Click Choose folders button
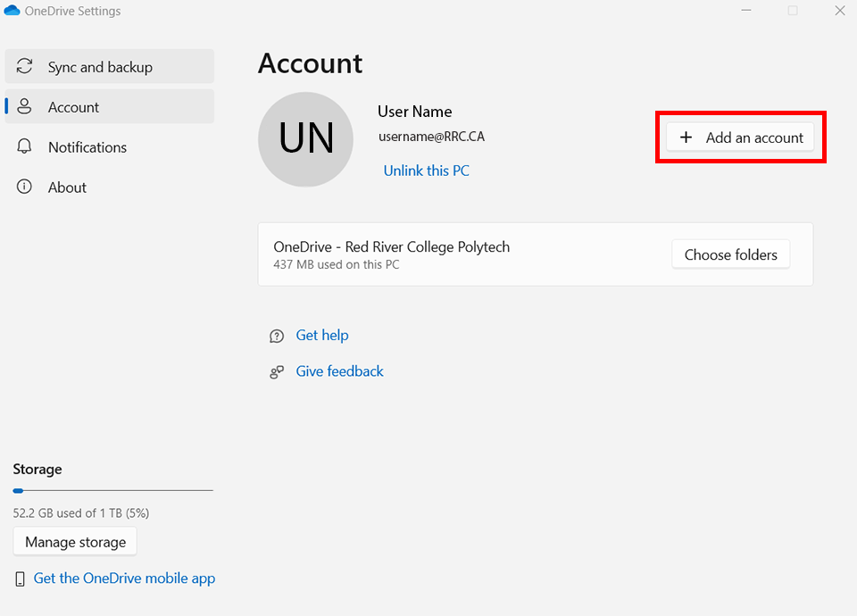This screenshot has width=857, height=616. tap(731, 254)
